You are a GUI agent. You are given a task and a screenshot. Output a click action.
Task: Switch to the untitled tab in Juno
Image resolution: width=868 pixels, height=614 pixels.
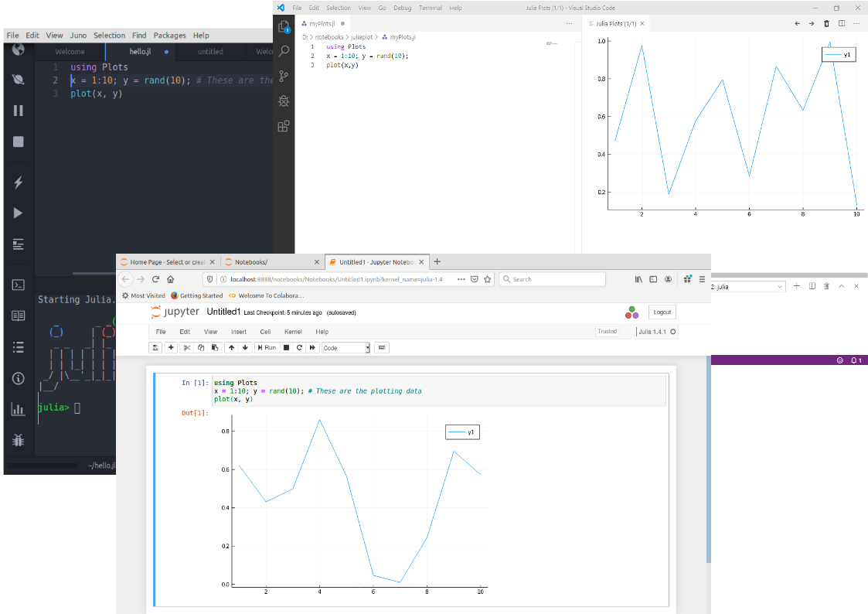pos(210,52)
